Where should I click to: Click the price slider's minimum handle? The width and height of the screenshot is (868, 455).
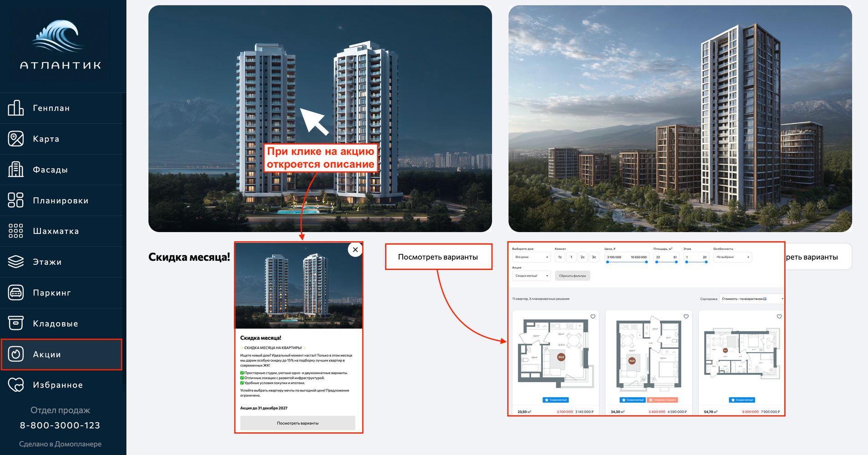(608, 262)
